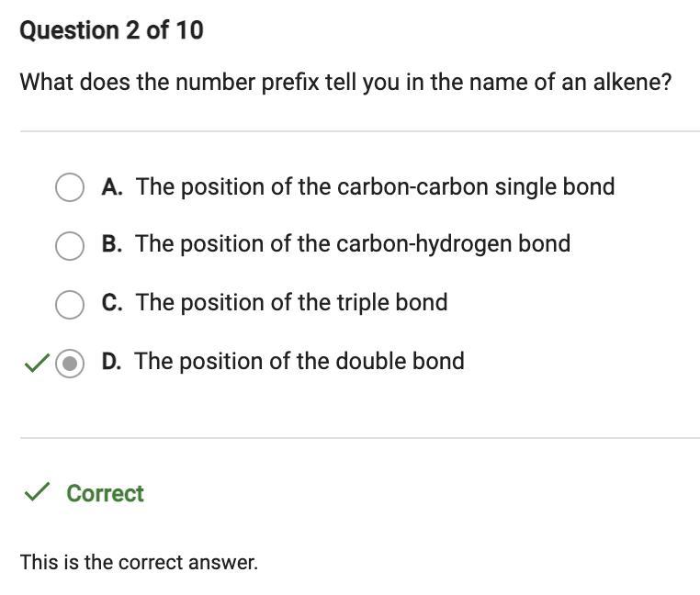
Task: Click the green "Correct" status label
Action: click(105, 493)
